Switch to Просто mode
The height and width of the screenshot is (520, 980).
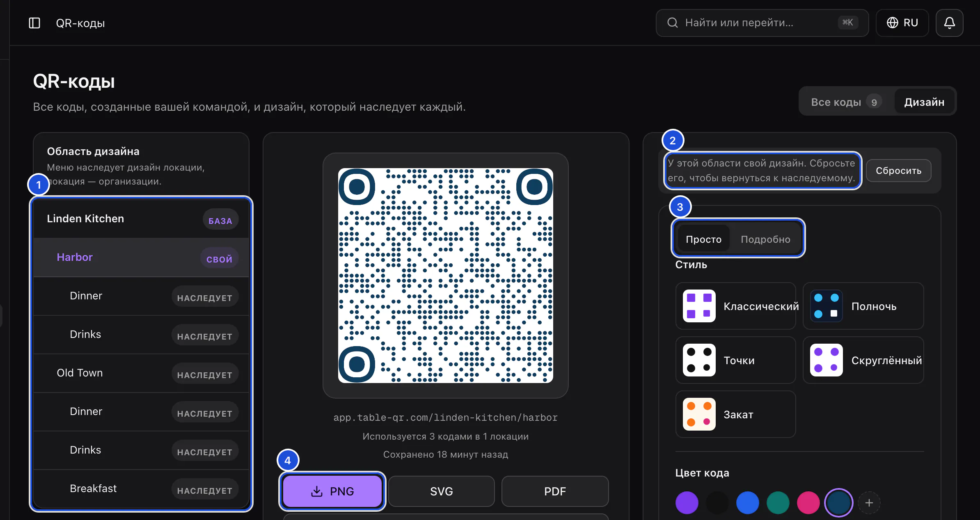coord(703,239)
